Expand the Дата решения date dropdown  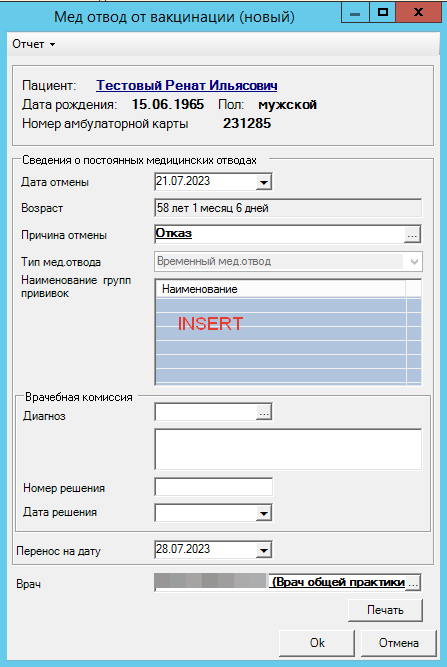click(x=264, y=513)
